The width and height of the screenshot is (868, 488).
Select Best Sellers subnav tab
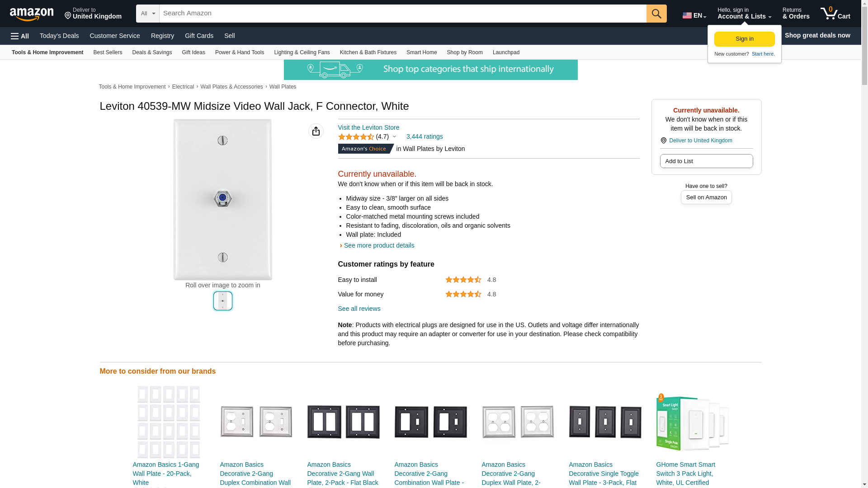[x=108, y=52]
